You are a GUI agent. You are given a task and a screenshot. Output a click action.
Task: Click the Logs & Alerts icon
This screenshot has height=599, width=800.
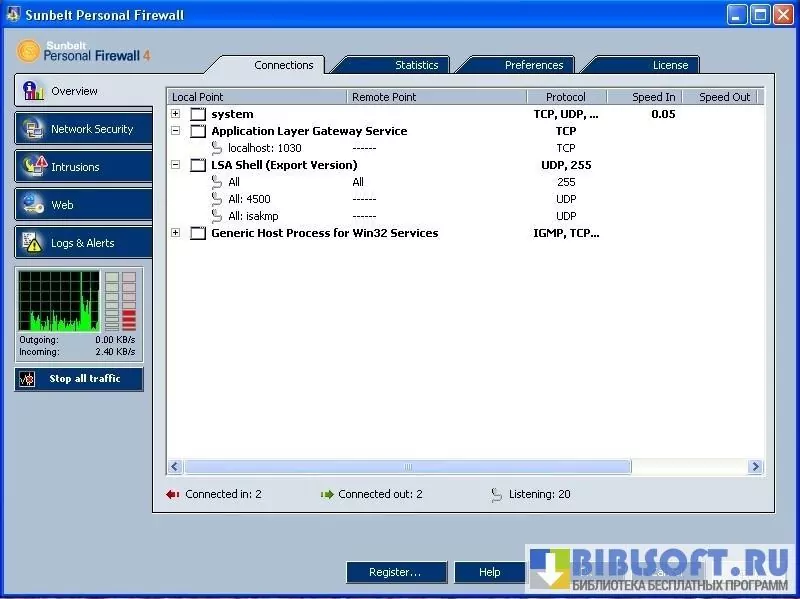click(34, 243)
